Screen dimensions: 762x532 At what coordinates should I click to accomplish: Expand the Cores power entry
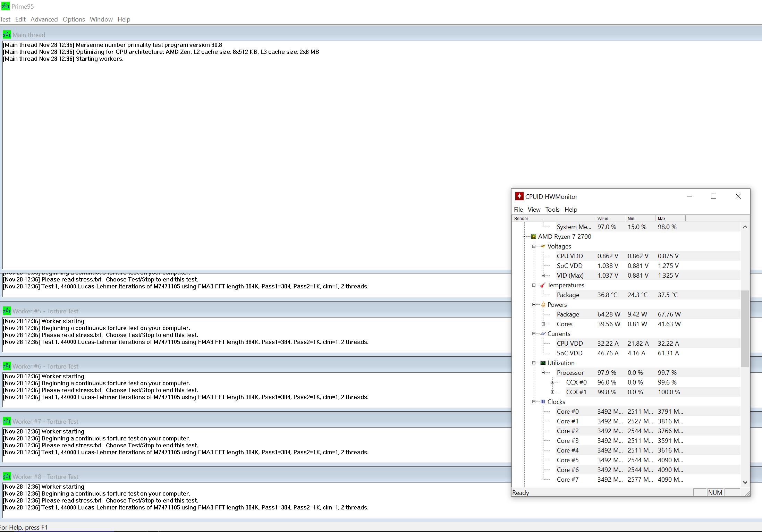(543, 324)
